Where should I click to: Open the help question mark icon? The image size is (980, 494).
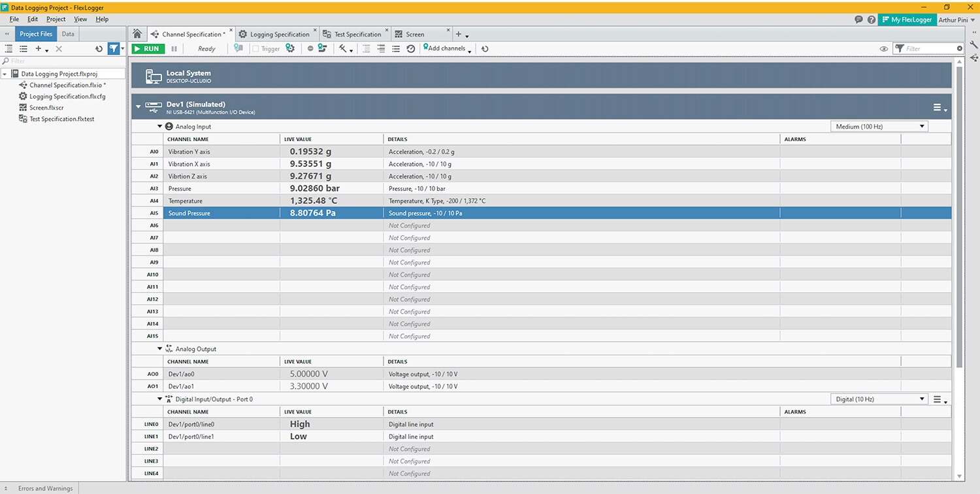point(872,20)
